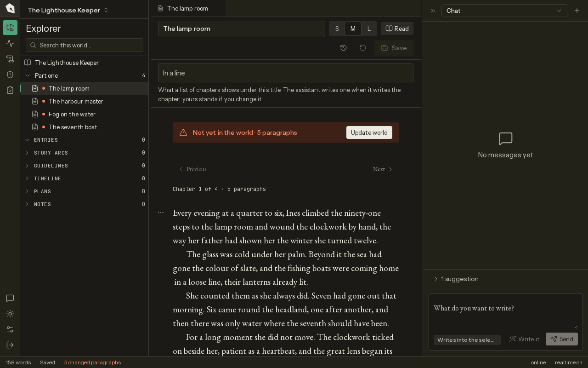The height and width of the screenshot is (368, 588).
Task: Open The seventh boat chapter
Action: (85, 127)
